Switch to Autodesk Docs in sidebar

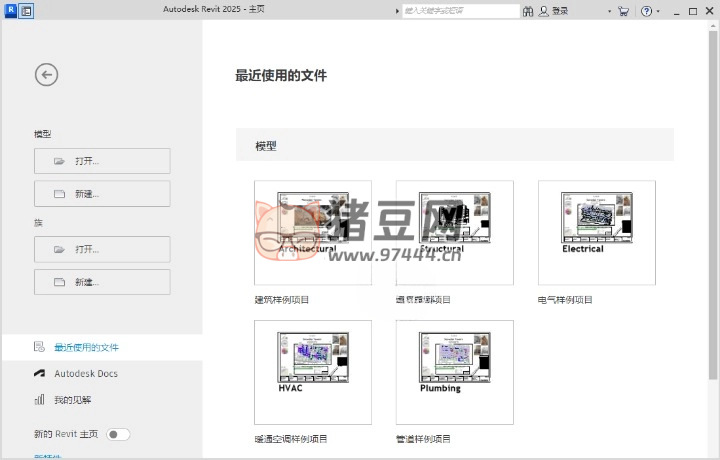(x=85, y=373)
